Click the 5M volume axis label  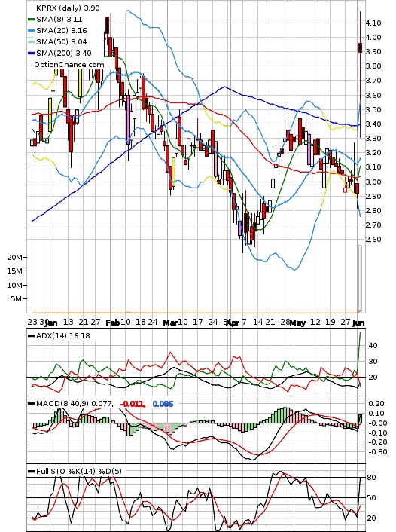click(17, 298)
